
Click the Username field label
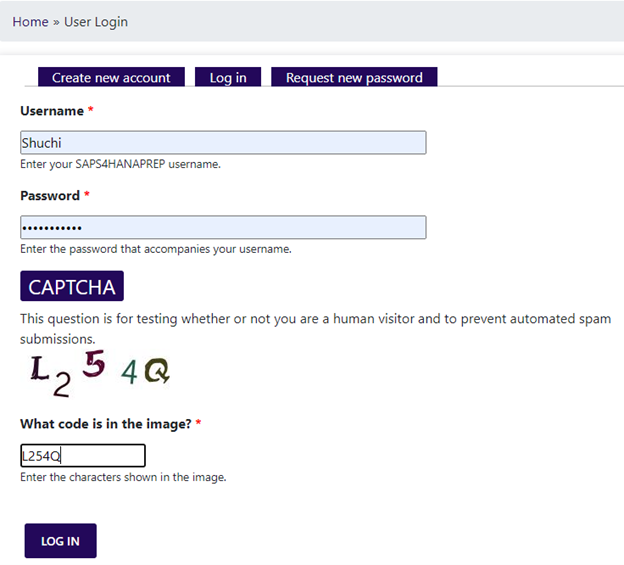[x=52, y=111]
